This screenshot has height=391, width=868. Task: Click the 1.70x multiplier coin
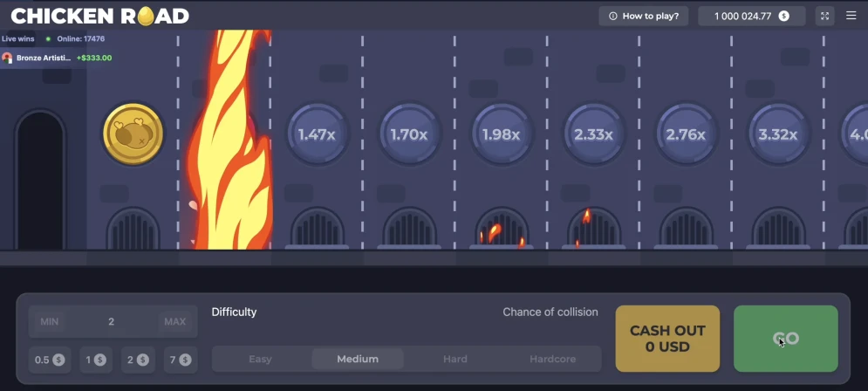[x=409, y=134]
